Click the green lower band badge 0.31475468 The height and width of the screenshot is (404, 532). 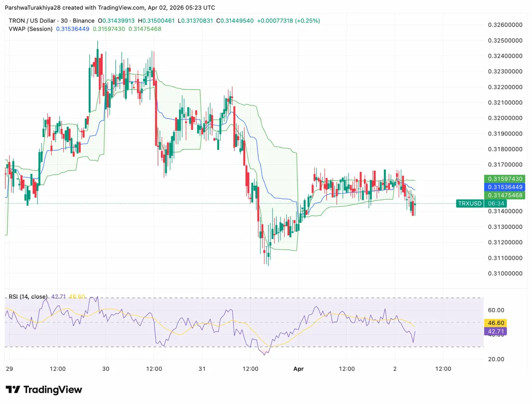pos(505,195)
